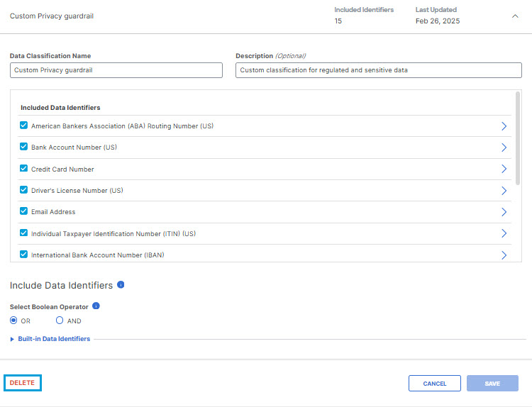Uncheck the IBAN identifier checkbox

pos(23,255)
